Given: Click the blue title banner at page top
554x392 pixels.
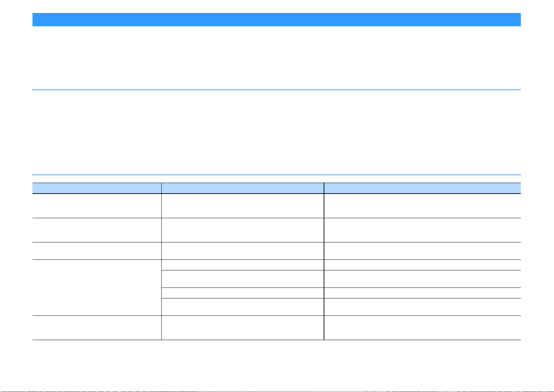Looking at the screenshot, I should coord(276,19).
